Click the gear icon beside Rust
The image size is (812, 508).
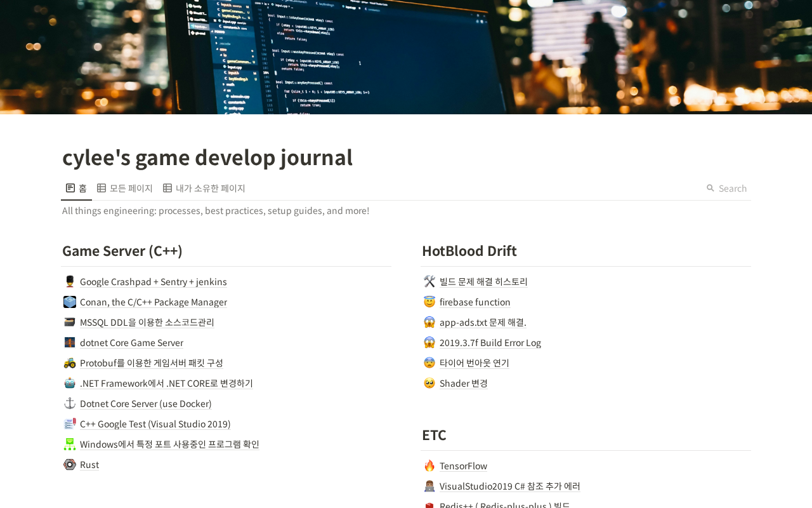pyautogui.click(x=70, y=464)
